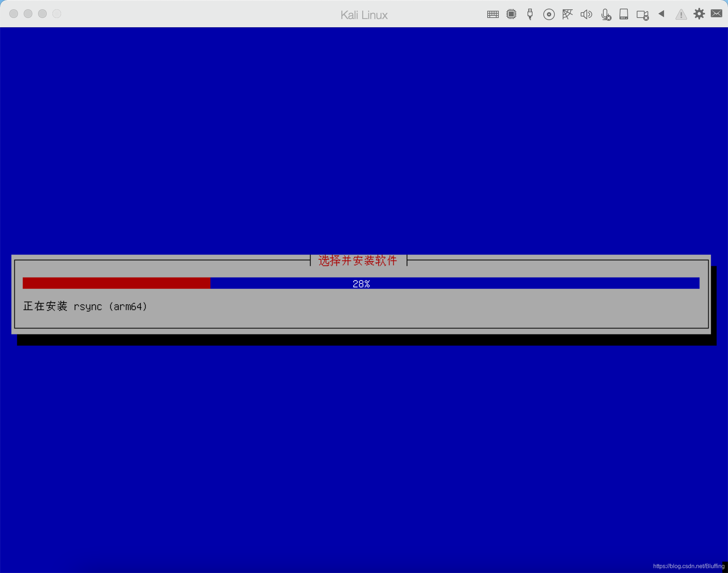
Task: Click the CD/DVD disc icon
Action: point(549,14)
